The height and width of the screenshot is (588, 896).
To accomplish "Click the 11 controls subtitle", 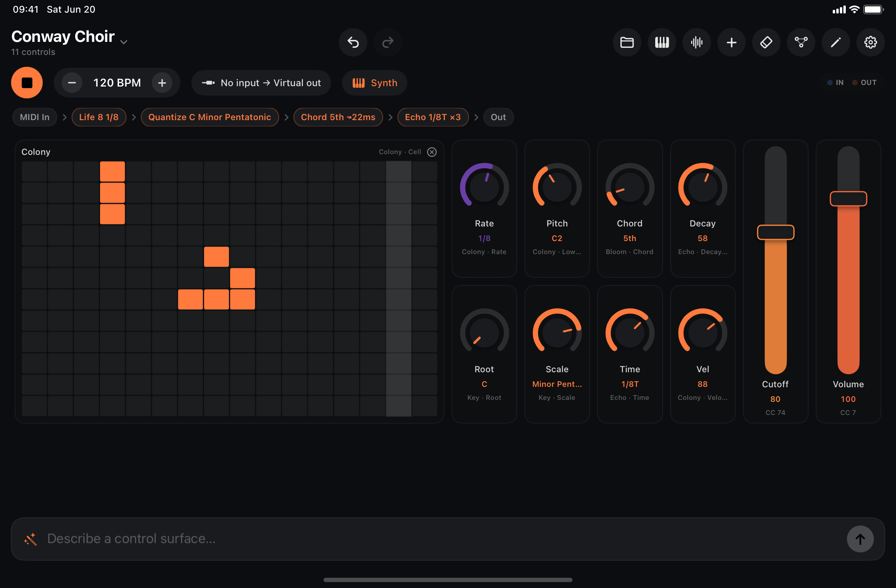I will (x=33, y=52).
